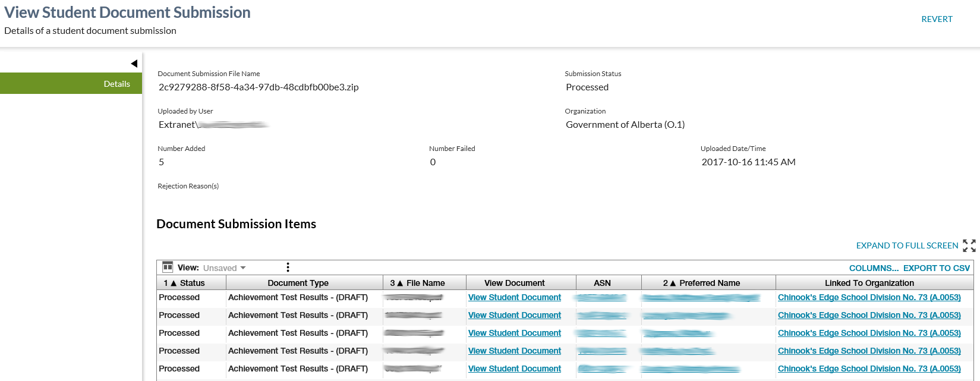Sort by the Preferred Name column header
The width and height of the screenshot is (980, 381).
(x=709, y=283)
